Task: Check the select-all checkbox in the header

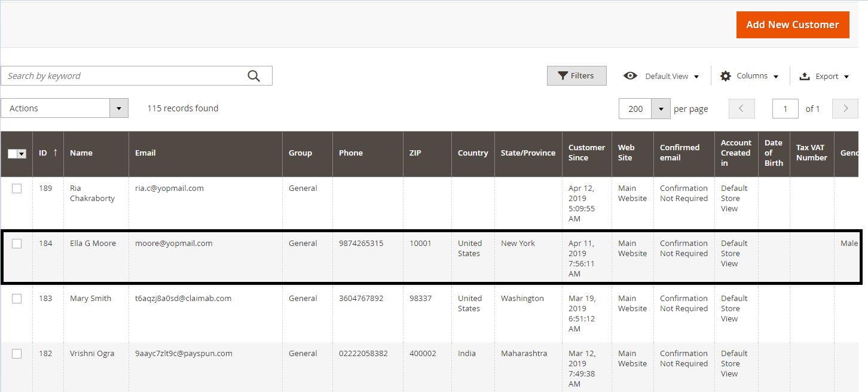Action: 13,153
